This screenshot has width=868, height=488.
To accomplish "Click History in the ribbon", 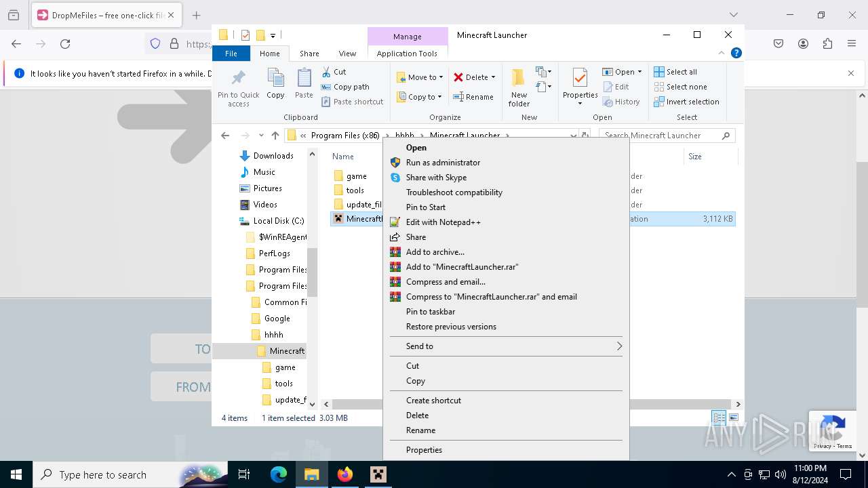I will [620, 102].
